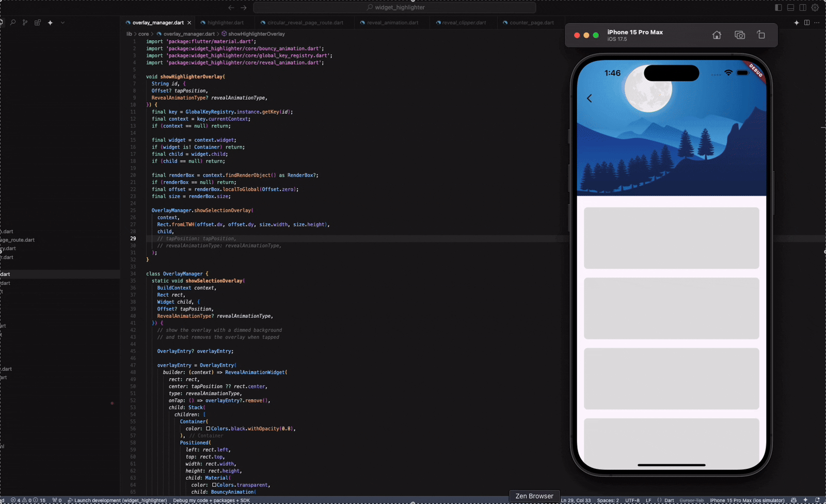Toggle the secondary sidebar layout icon
The image size is (826, 504).
pos(803,7)
